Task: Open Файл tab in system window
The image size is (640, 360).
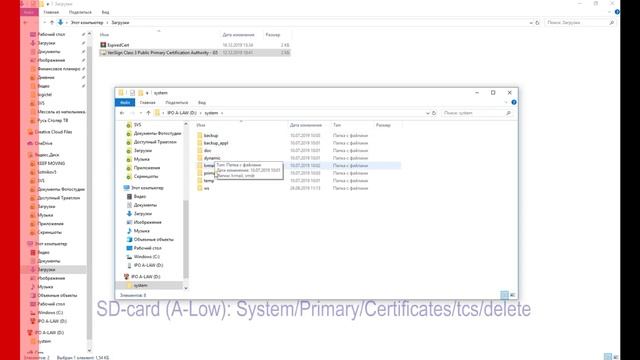Action: click(125, 102)
